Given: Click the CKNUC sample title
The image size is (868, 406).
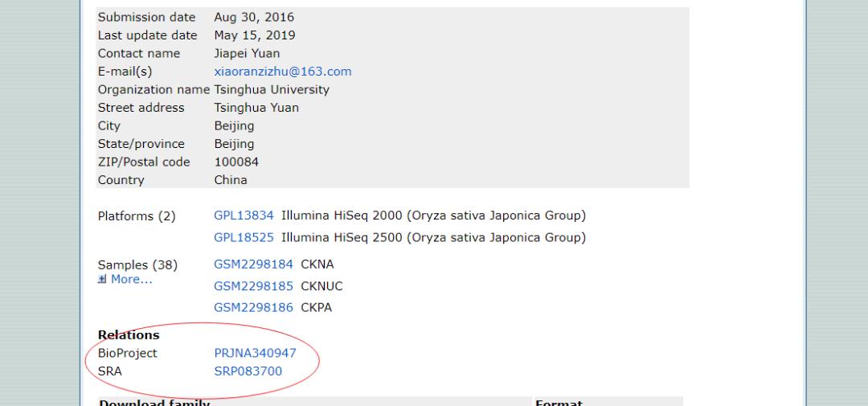Looking at the screenshot, I should click(x=321, y=285).
